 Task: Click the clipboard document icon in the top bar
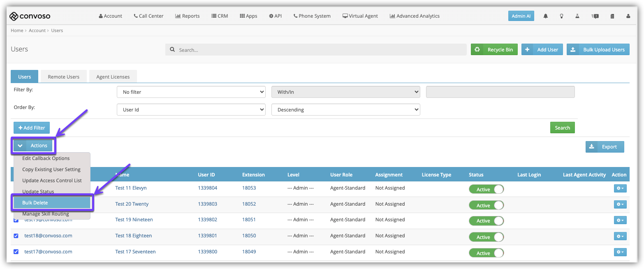point(612,16)
